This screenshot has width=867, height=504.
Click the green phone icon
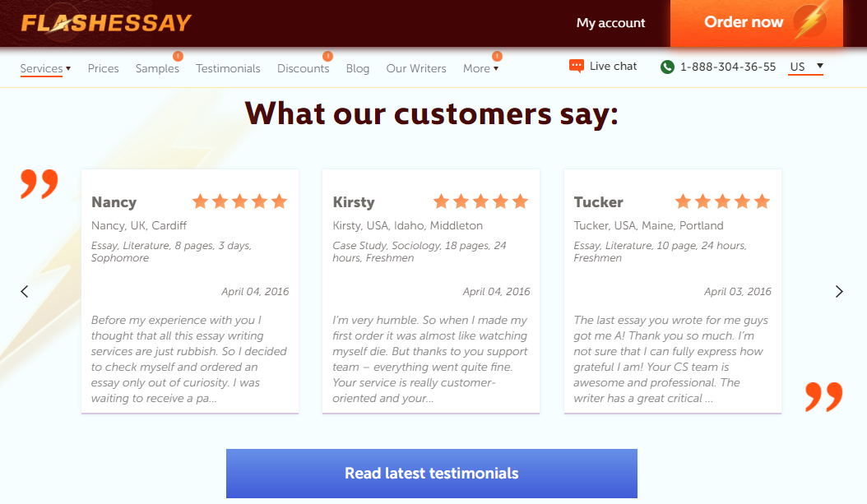(x=667, y=67)
